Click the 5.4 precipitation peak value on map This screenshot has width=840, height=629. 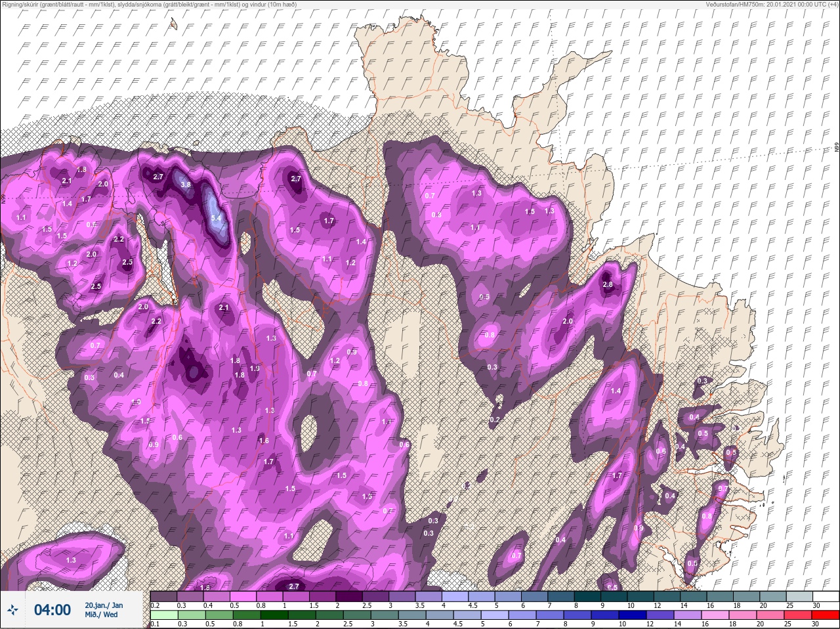coord(217,217)
